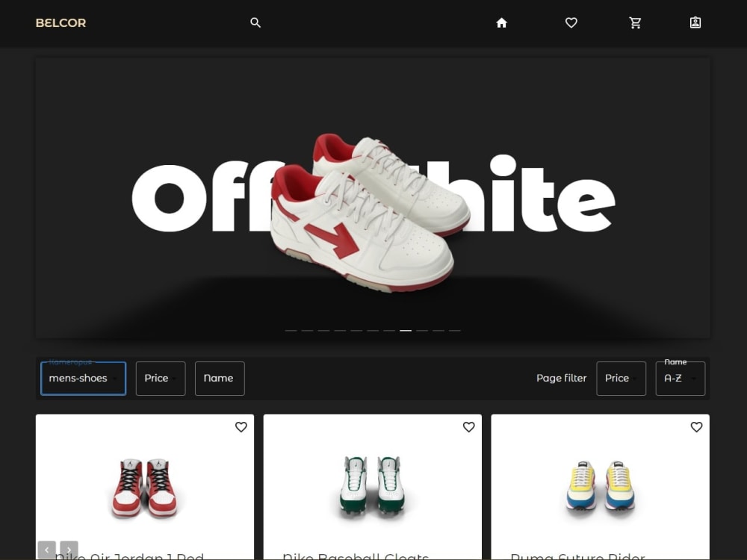
Task: Favorite the Nike Baseball Cleats card
Action: coord(469,427)
